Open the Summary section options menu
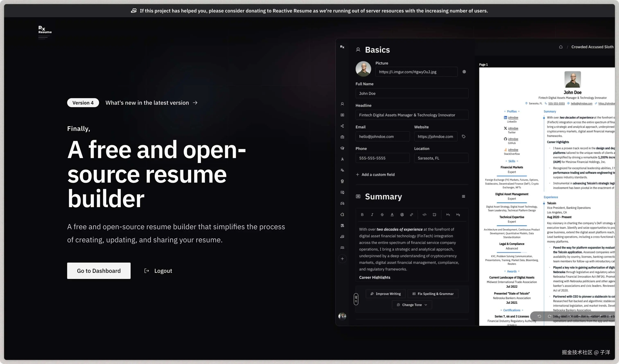Screen dimensions: 619x364 (463, 196)
